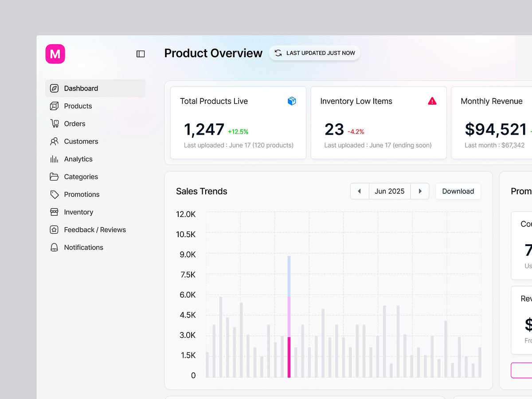Click the Notifications bell icon
The image size is (532, 399).
pyautogui.click(x=54, y=247)
